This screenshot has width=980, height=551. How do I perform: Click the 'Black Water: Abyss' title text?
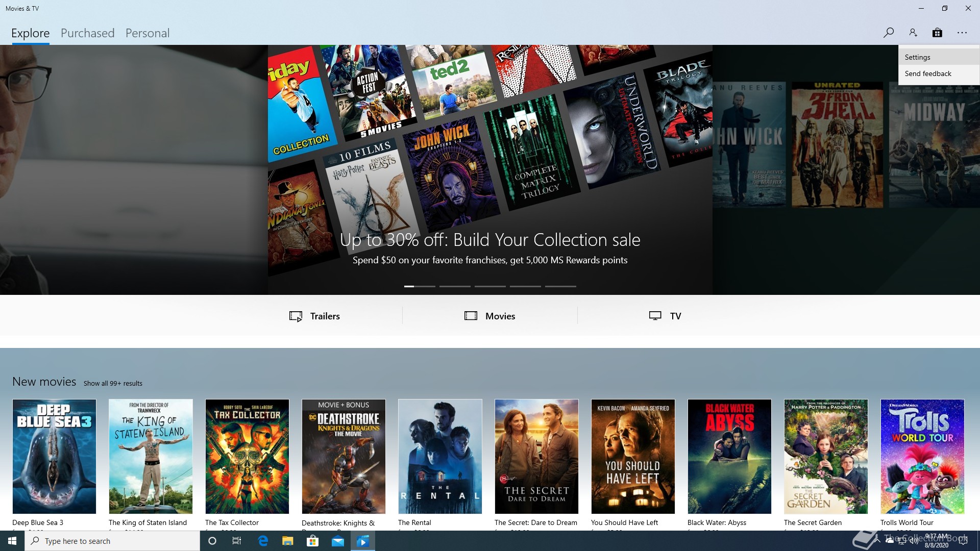click(x=717, y=522)
